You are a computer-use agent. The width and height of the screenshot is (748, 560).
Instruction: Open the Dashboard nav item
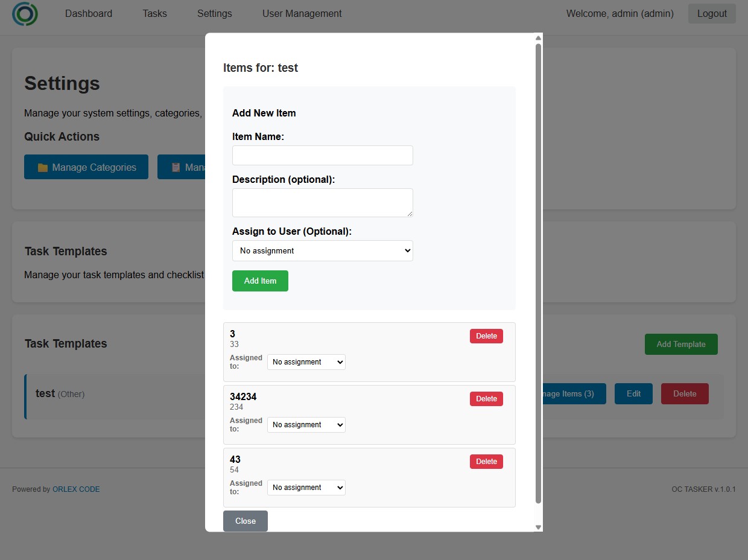coord(89,14)
